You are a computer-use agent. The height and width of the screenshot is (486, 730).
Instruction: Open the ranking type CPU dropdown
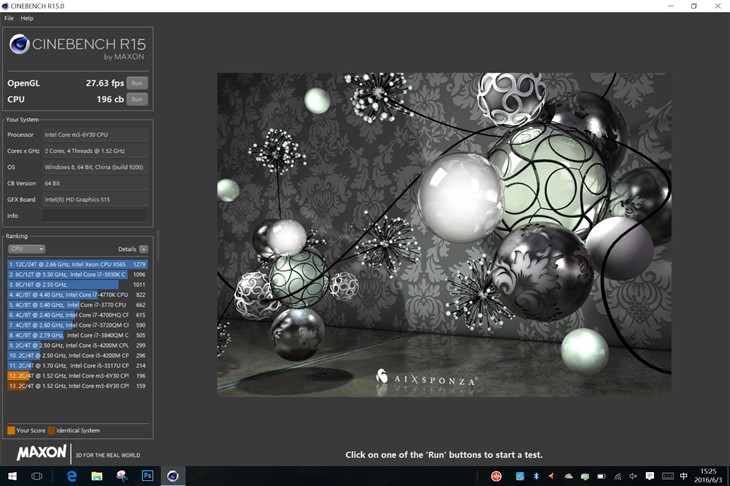(x=27, y=249)
